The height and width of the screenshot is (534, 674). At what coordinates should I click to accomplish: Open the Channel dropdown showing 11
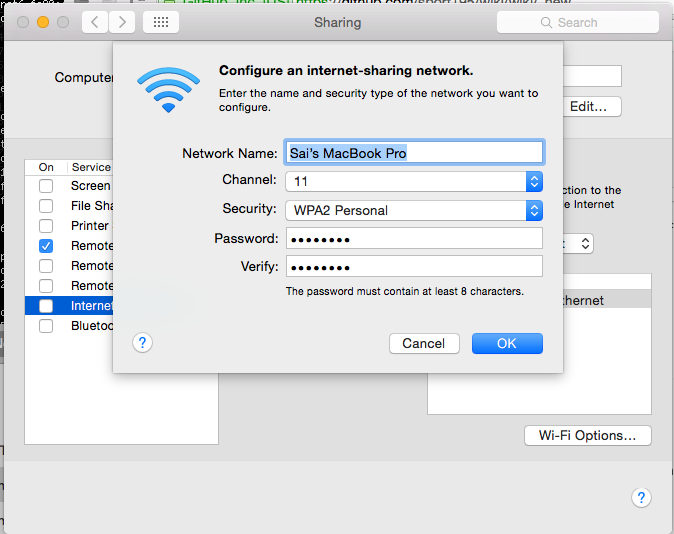click(x=414, y=181)
